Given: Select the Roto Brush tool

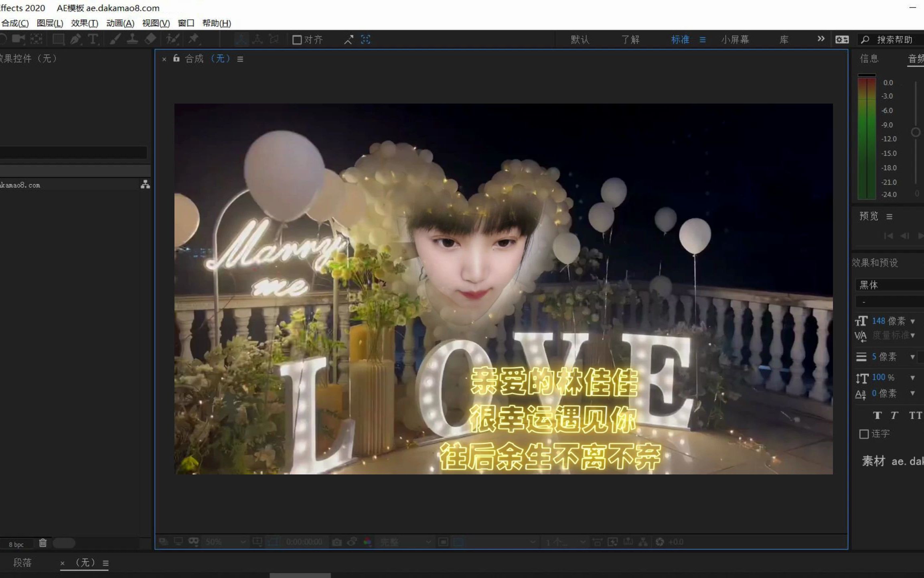Looking at the screenshot, I should [173, 39].
